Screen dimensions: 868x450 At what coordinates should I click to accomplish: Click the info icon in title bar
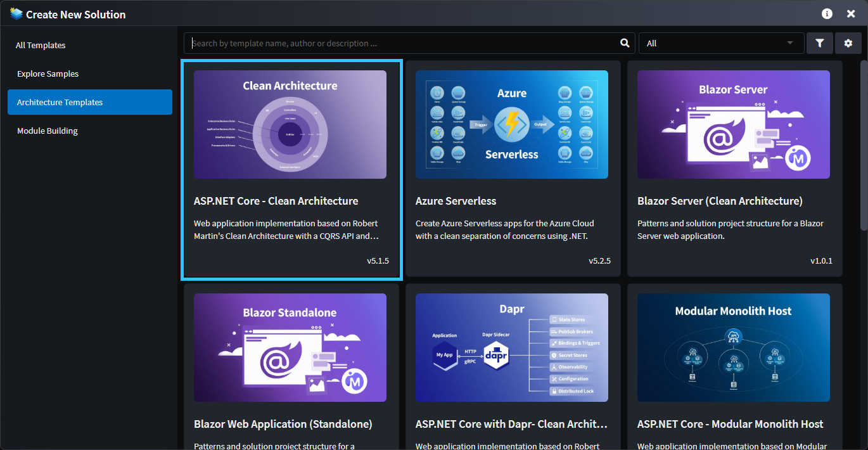point(827,14)
